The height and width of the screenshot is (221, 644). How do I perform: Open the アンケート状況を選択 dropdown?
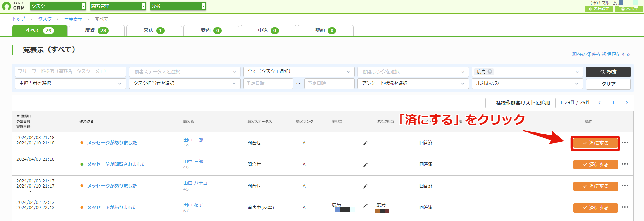[413, 84]
